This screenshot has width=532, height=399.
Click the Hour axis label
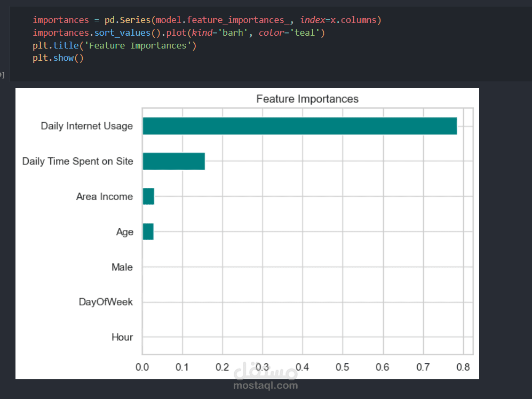pos(122,337)
